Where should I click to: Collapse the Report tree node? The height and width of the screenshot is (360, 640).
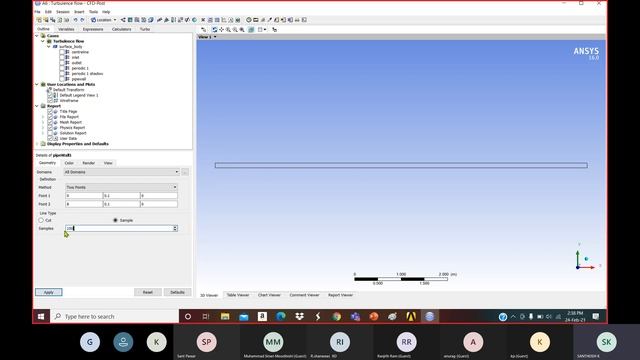(x=37, y=106)
